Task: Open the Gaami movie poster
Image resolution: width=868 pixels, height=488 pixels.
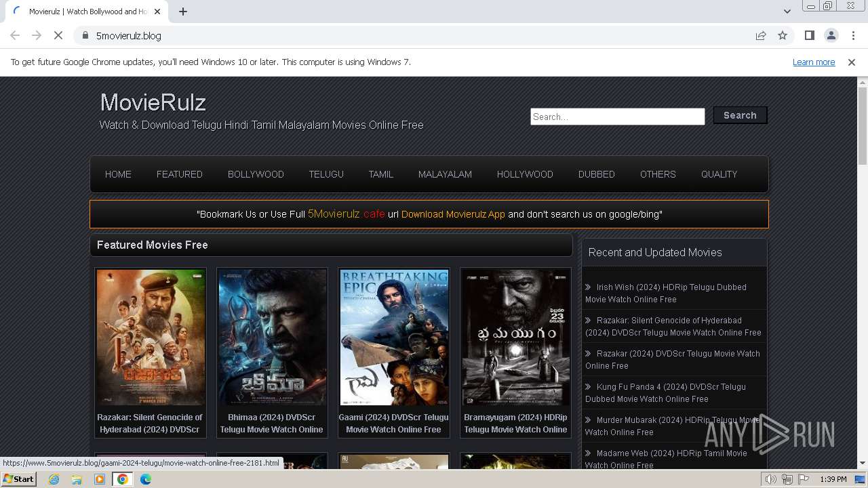Action: (394, 337)
